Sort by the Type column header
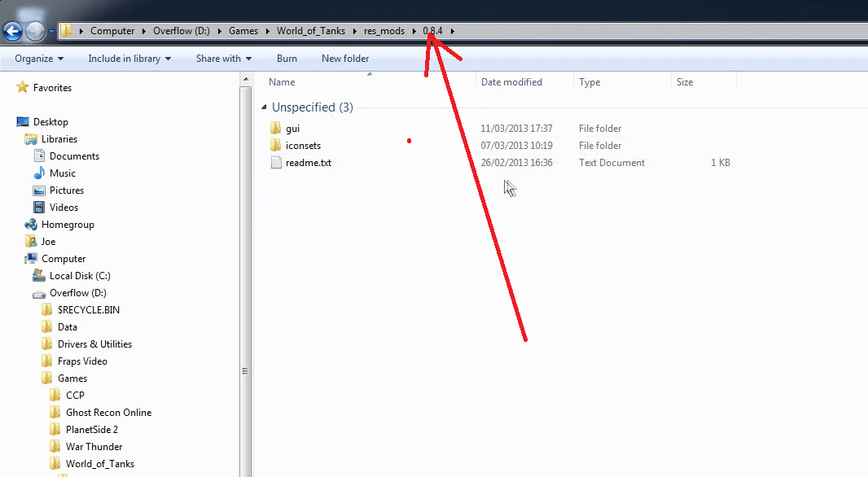Viewport: 868px width, 477px height. coord(590,82)
